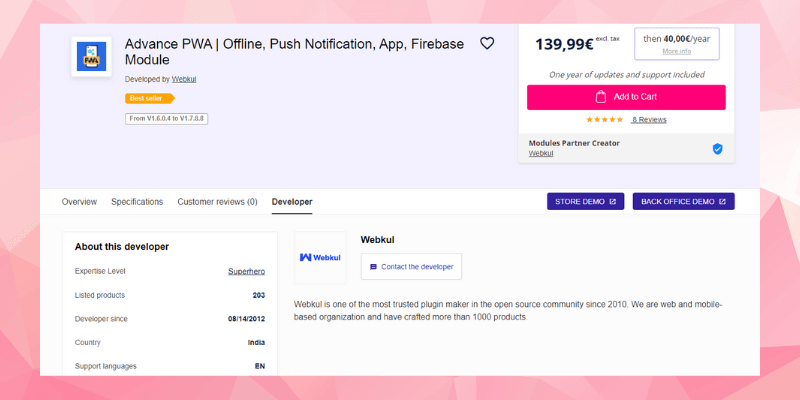Switch to the Overview tab
This screenshot has width=800, height=400.
point(79,202)
